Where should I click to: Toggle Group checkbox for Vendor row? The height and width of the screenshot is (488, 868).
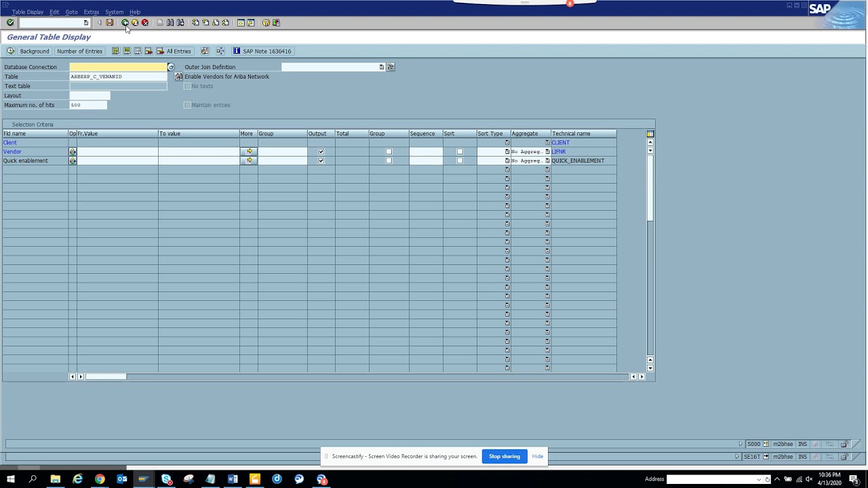click(389, 152)
